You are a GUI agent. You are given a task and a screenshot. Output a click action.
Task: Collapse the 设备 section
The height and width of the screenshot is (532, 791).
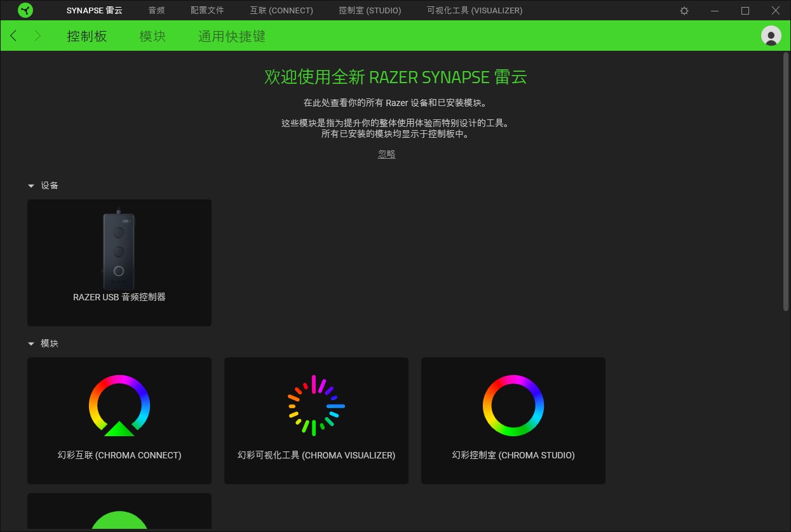pos(31,186)
